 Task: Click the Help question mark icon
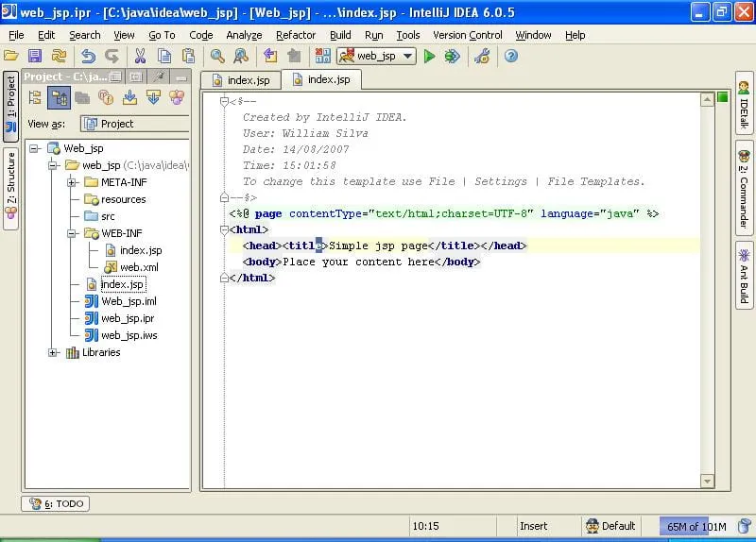(x=511, y=57)
